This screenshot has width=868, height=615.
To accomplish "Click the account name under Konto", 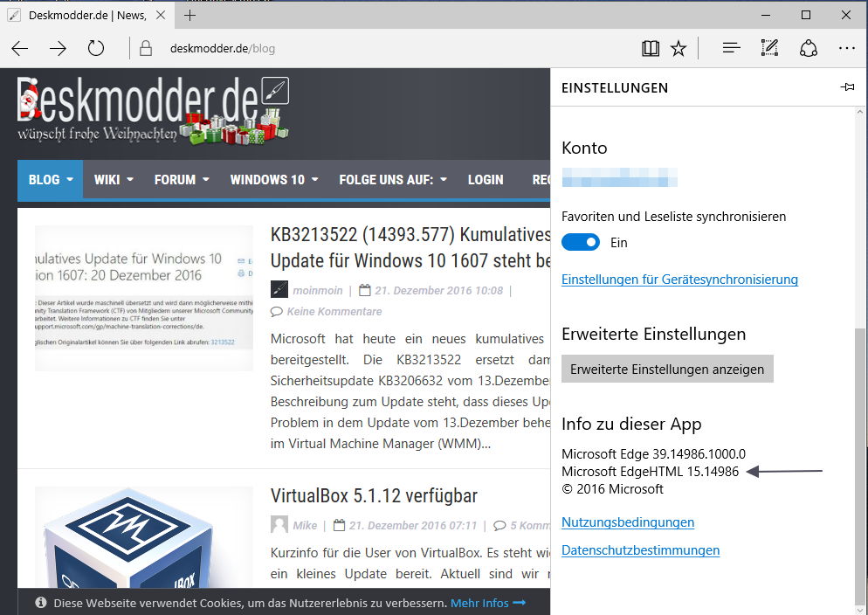I will click(619, 177).
